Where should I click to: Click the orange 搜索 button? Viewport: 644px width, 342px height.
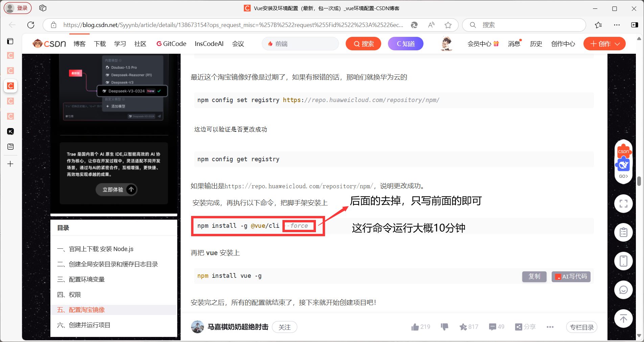click(x=363, y=44)
